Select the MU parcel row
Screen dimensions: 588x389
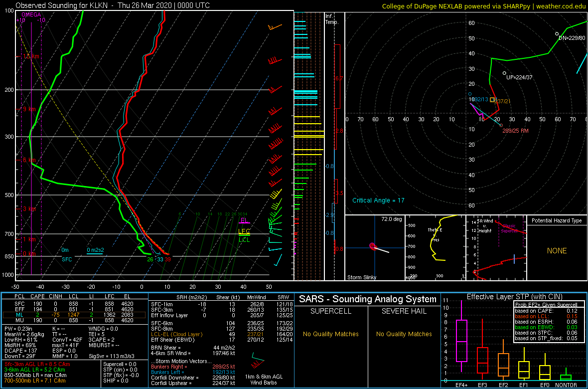tap(75, 320)
